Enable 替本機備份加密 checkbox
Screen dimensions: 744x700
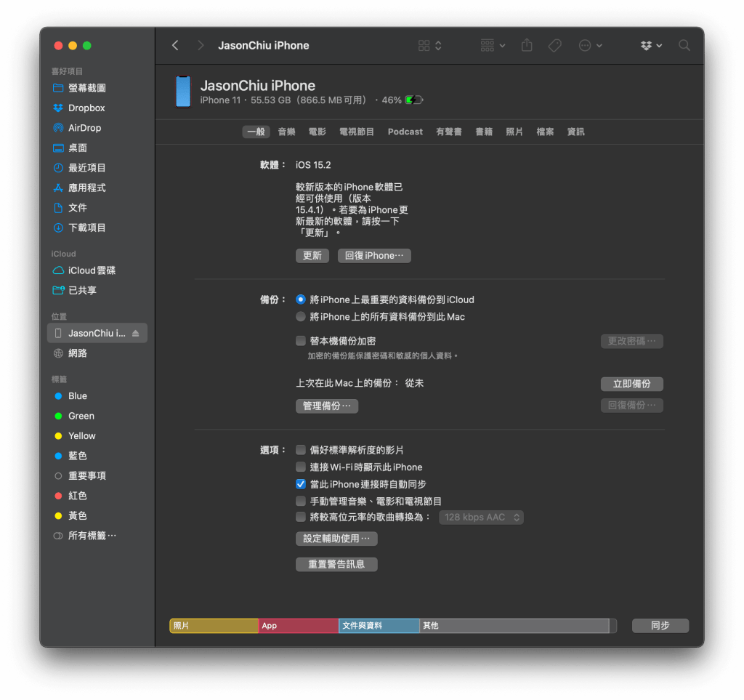(301, 341)
